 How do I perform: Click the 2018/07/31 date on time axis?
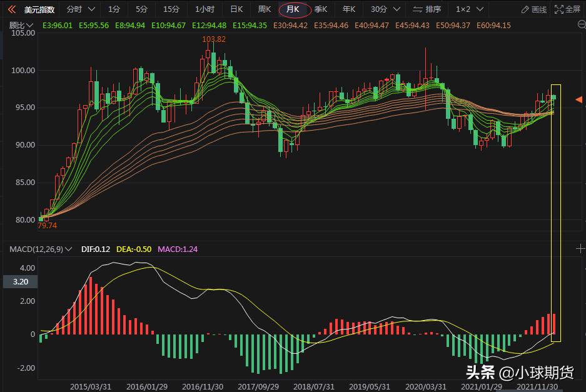314,387
